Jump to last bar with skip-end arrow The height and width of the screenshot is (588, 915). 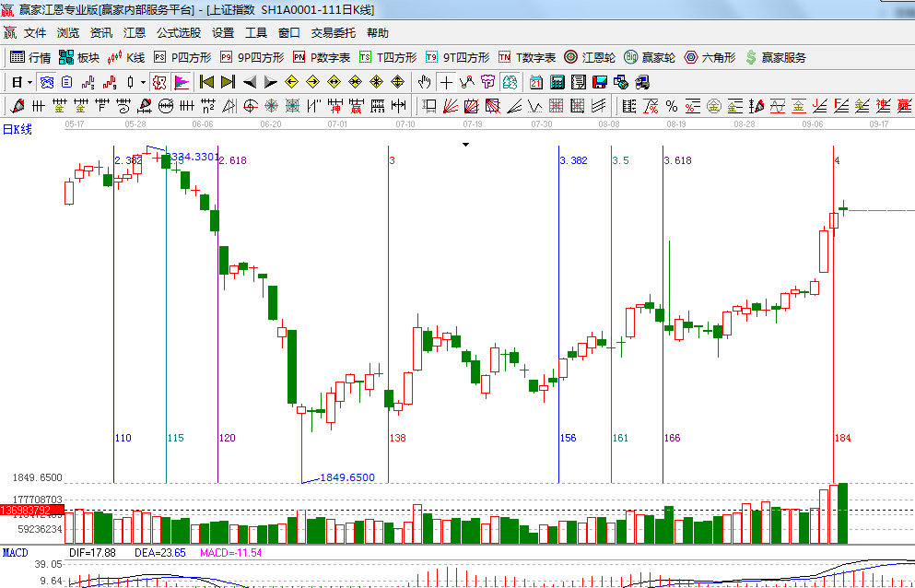click(x=228, y=82)
